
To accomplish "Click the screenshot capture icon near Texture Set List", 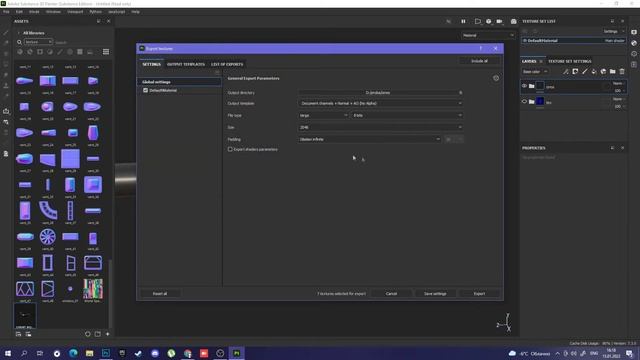I will (513, 21).
